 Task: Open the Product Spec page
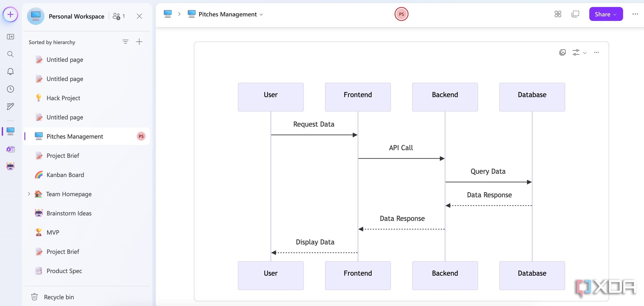[x=64, y=271]
